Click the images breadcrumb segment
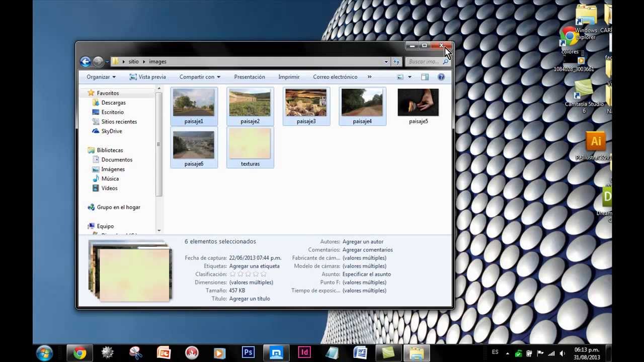Screen dimensions: 644x362 pos(157,61)
